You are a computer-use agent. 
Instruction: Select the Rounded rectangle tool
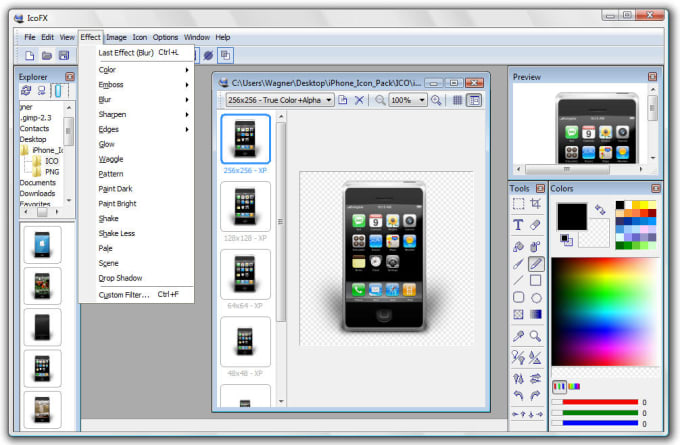tap(518, 298)
